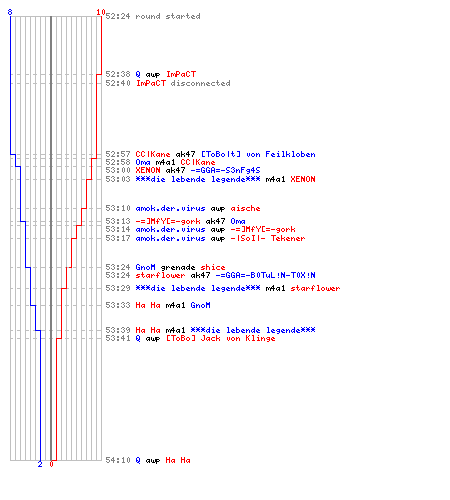Select '-=]MfY[=-gork' killer at 53:13
This screenshot has width=450, height=500.
click(x=168, y=221)
